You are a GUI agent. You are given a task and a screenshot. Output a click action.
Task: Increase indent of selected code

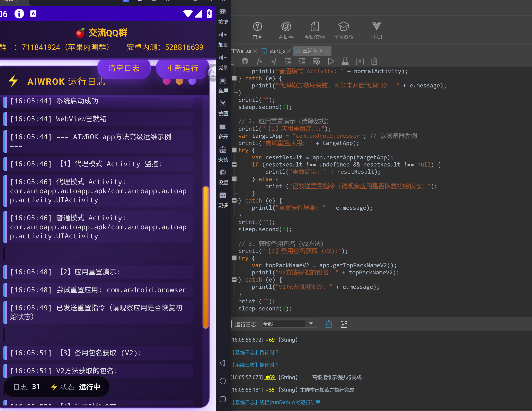302,61
